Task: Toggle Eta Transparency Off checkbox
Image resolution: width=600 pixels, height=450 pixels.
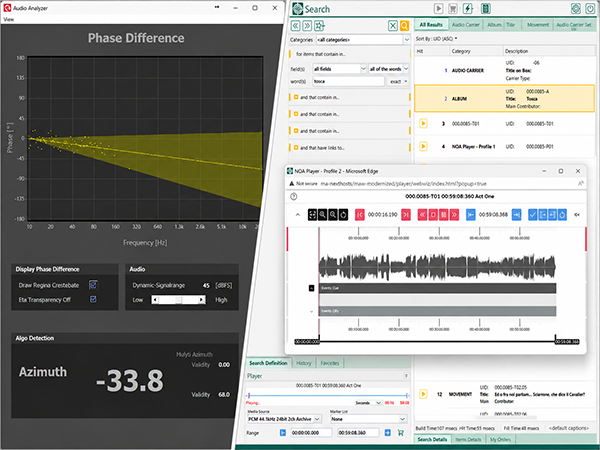Action: click(x=93, y=299)
